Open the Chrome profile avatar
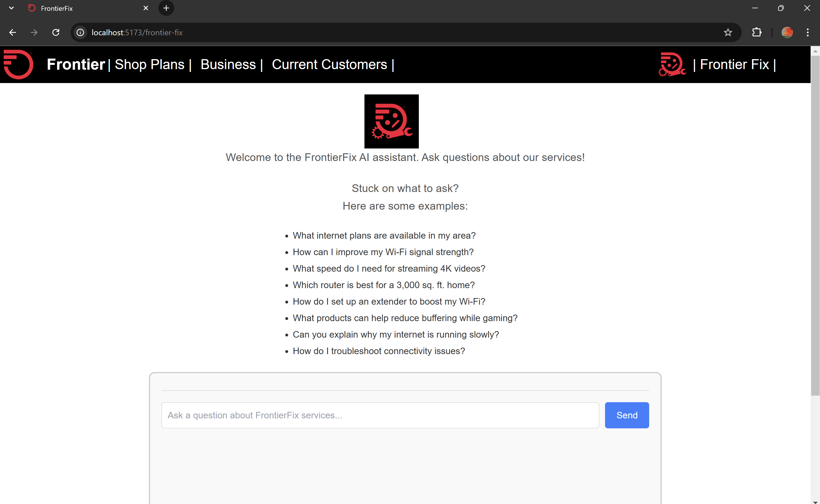Viewport: 820px width, 504px height. coord(787,32)
